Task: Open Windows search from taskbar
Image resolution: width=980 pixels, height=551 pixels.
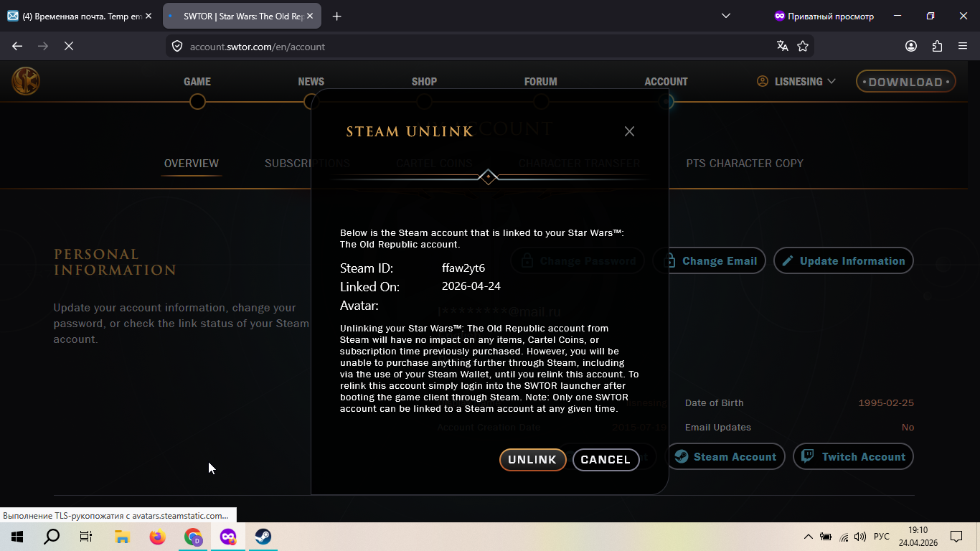Action: coord(52,537)
